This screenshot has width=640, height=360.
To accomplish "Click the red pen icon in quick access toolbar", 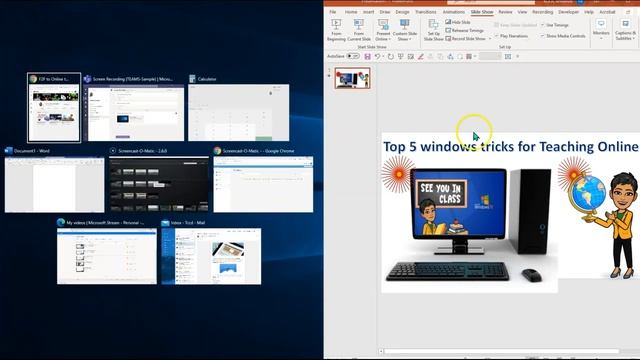I will [x=420, y=56].
